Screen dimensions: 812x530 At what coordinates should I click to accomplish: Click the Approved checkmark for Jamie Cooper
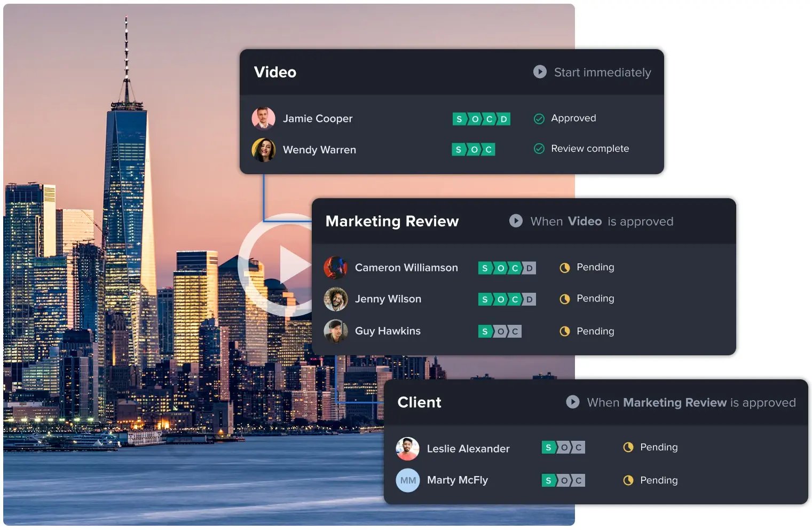pyautogui.click(x=539, y=119)
